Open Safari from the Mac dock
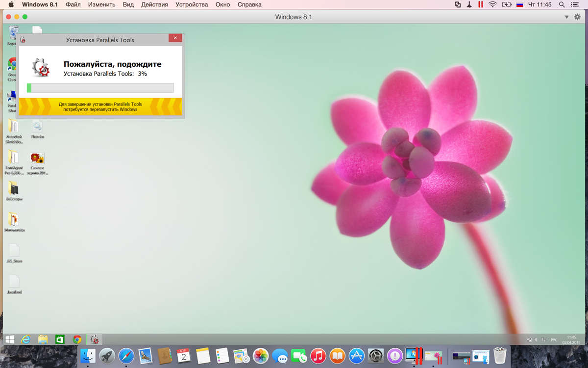Screen dimensions: 588x368 [126, 356]
